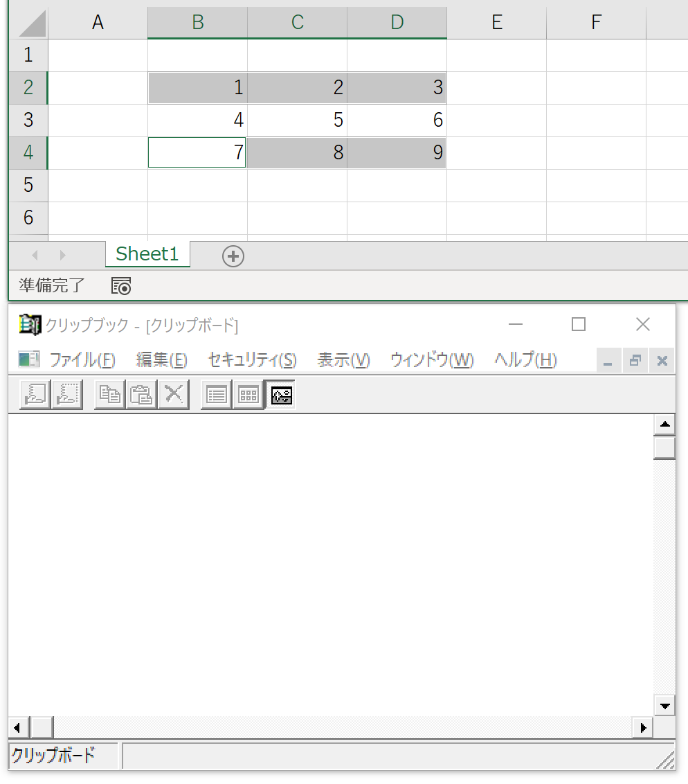Select row 1 header
The width and height of the screenshot is (688, 784).
click(x=28, y=55)
